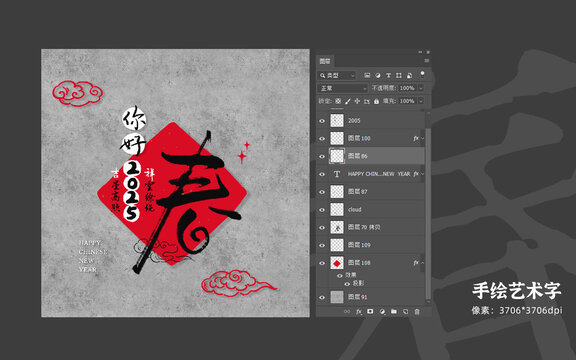Click the 效果 effects label

(351, 275)
